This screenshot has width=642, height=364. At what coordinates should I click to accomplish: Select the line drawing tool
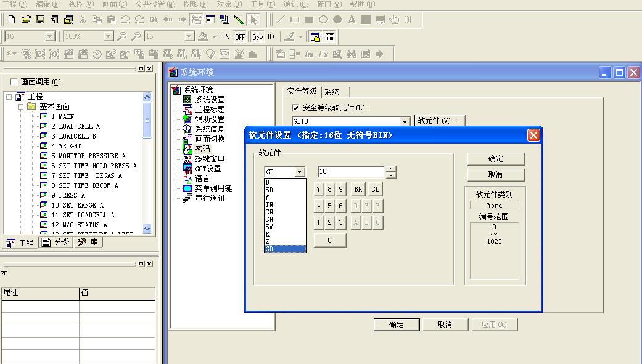(281, 20)
